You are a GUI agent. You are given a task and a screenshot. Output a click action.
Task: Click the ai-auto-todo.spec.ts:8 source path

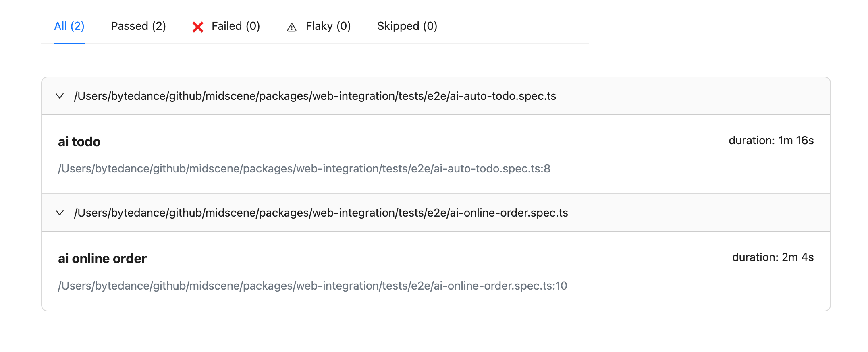304,168
